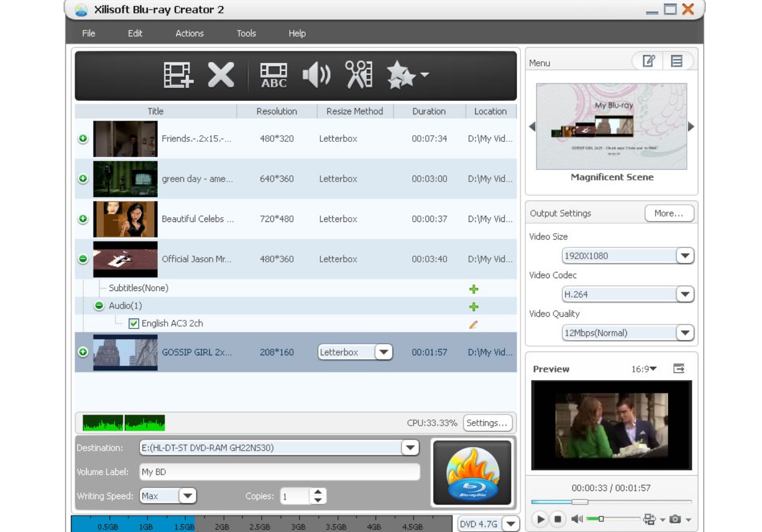This screenshot has height=532, width=762.
Task: Open the Actions menu
Action: point(189,34)
